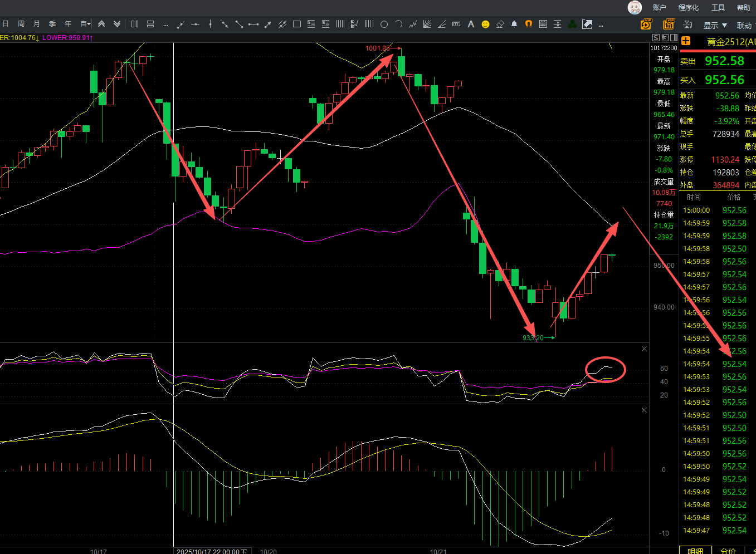Viewport: 756px width, 554px height.
Task: Open the 程序化 menu
Action: [689, 7]
